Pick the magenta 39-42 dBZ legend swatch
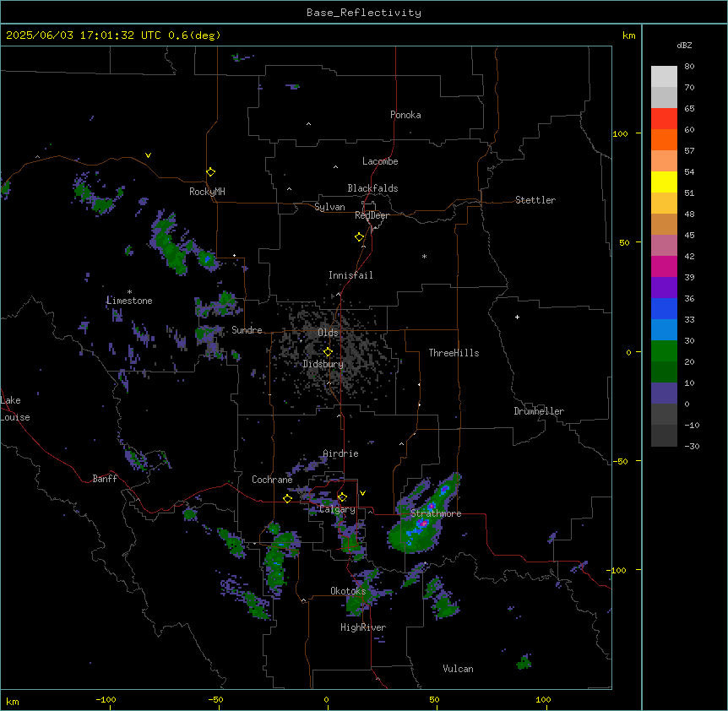 tap(664, 266)
